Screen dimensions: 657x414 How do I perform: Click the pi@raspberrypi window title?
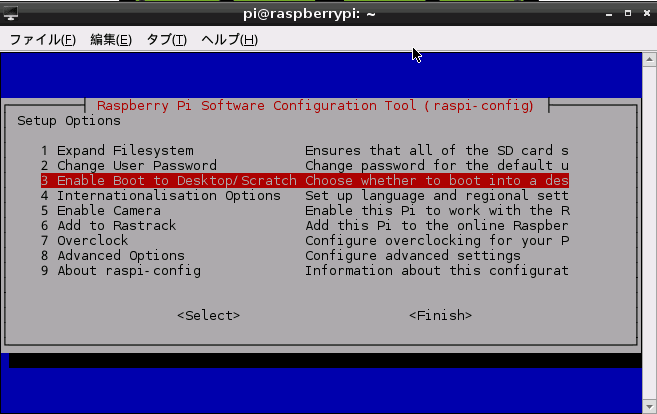click(309, 14)
